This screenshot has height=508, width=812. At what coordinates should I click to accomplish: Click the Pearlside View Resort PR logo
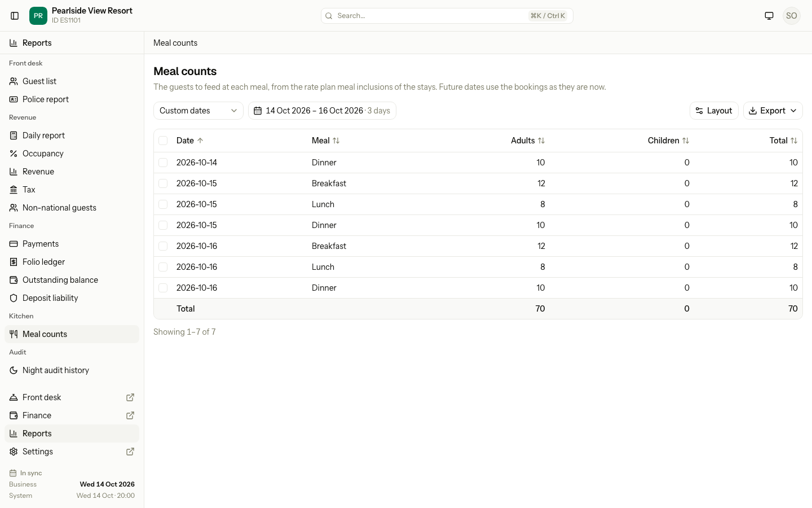coord(38,16)
